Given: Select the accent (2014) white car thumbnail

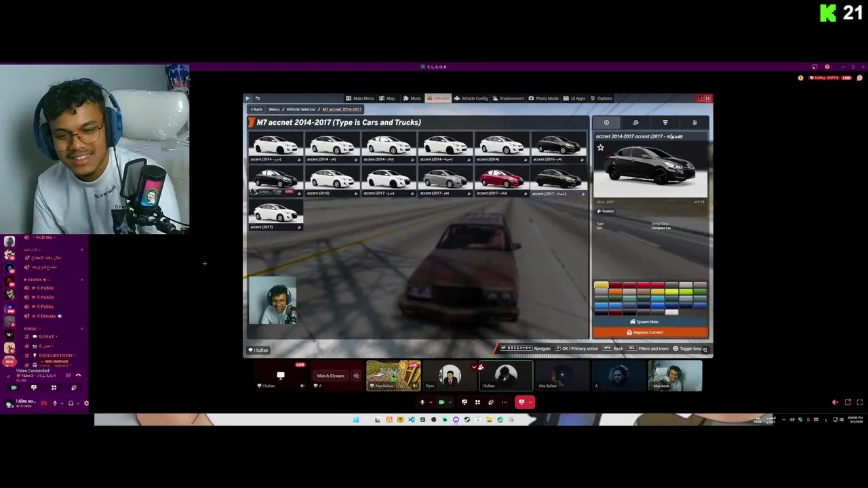Looking at the screenshot, I should [502, 148].
